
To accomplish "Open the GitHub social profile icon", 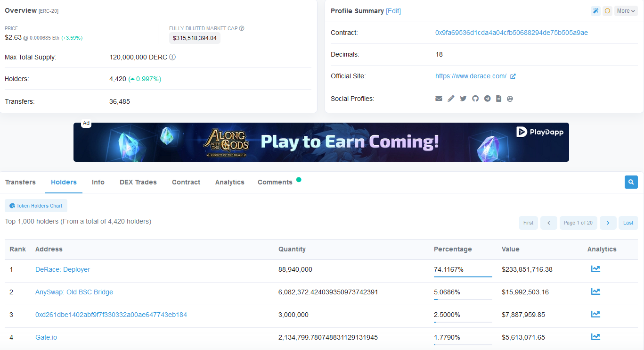I will tap(475, 99).
